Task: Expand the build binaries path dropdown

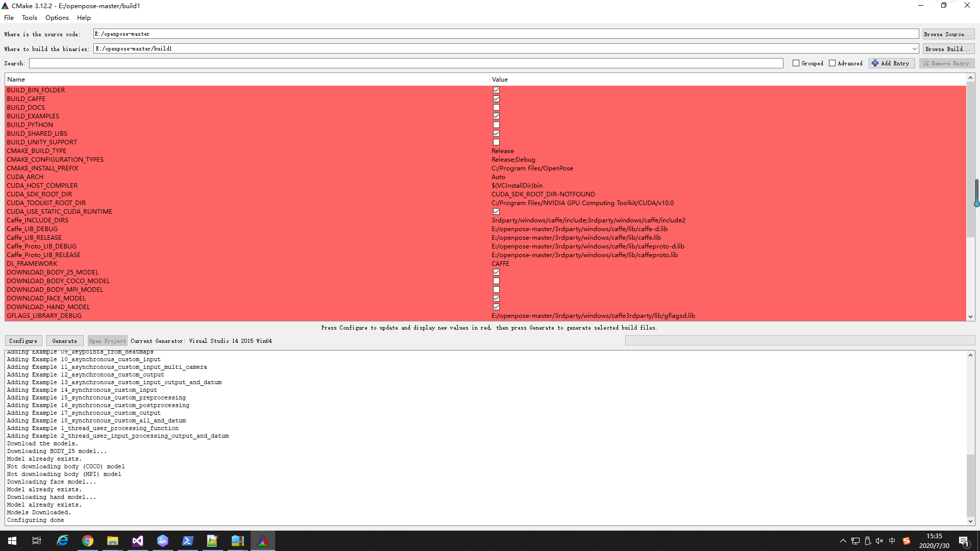Action: coord(914,48)
